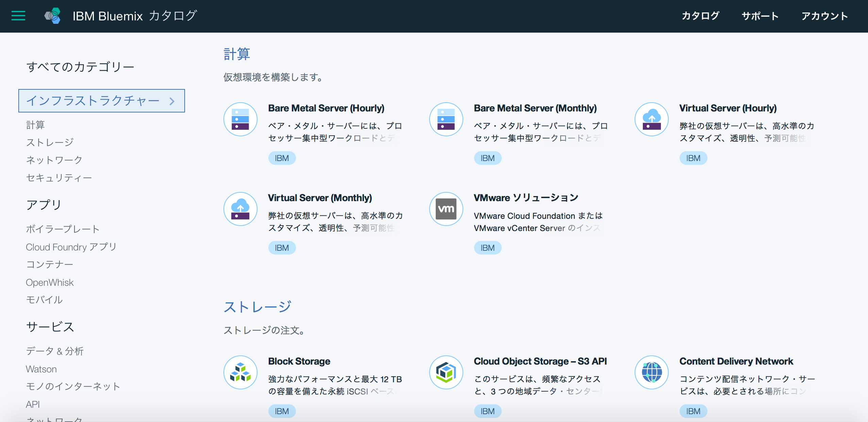Open the VMware ソリューション title
This screenshot has height=422, width=868.
point(526,198)
